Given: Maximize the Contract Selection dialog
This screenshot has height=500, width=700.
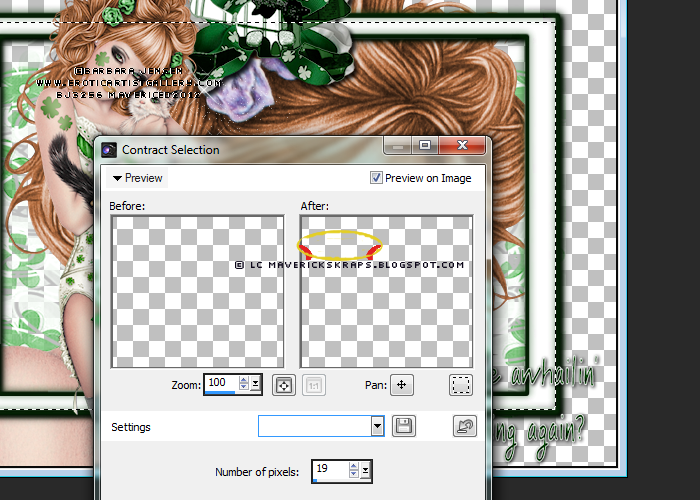Looking at the screenshot, I should pos(425,145).
